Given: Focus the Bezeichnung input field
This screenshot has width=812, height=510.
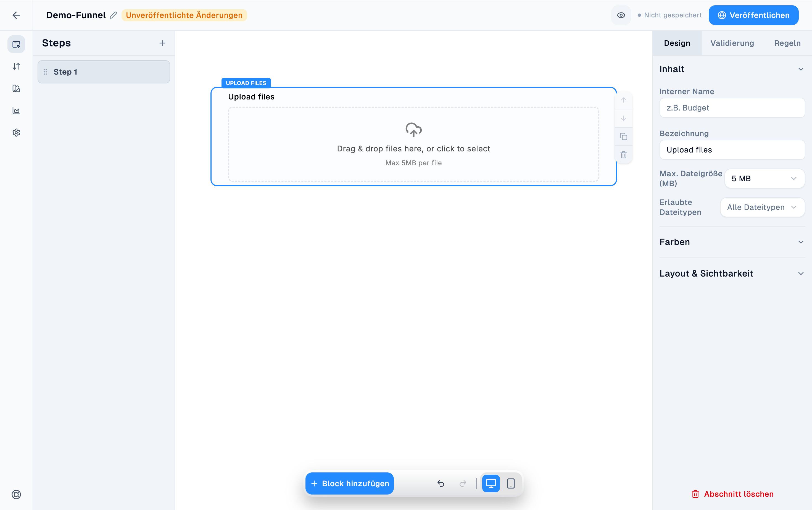Looking at the screenshot, I should point(732,150).
